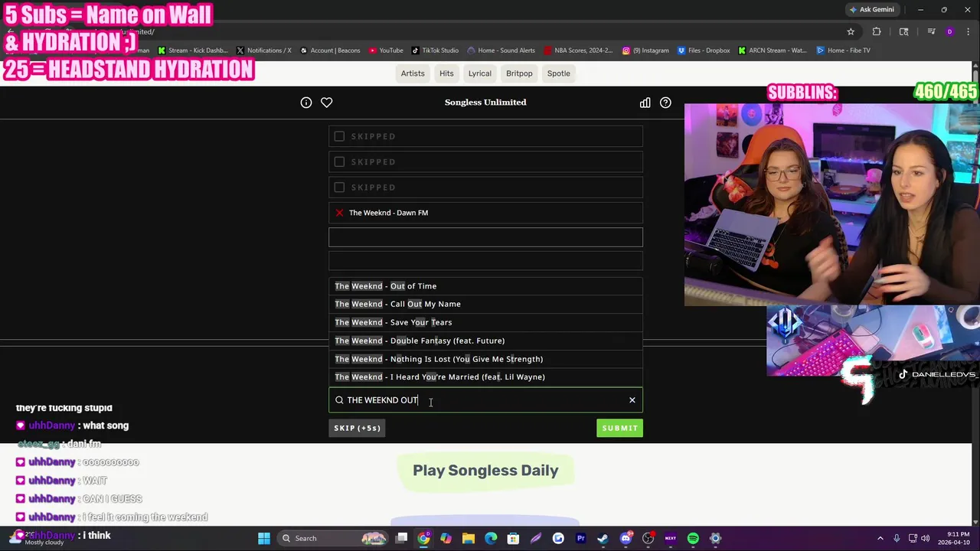The width and height of the screenshot is (980, 551).
Task: Open the Chrome profile avatar
Action: (x=949, y=31)
